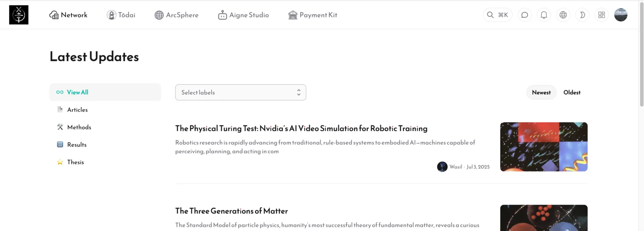Click the Articles page icon
644x231 pixels.
[x=60, y=109]
